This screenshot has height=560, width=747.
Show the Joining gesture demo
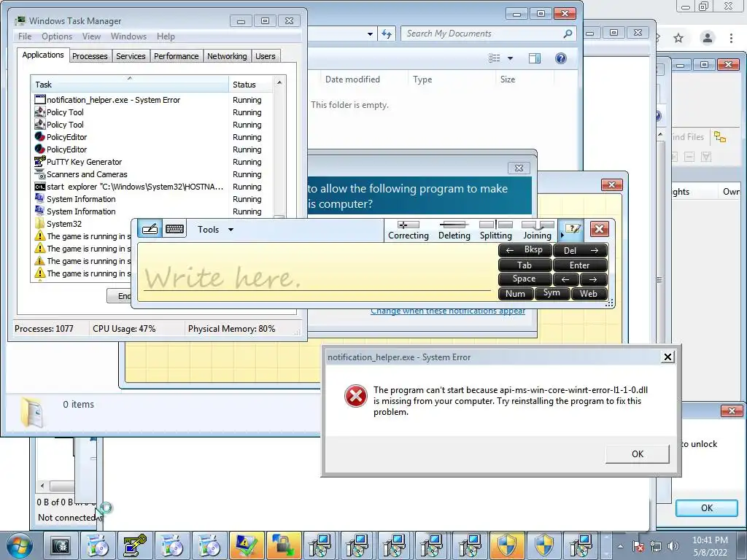(x=537, y=230)
